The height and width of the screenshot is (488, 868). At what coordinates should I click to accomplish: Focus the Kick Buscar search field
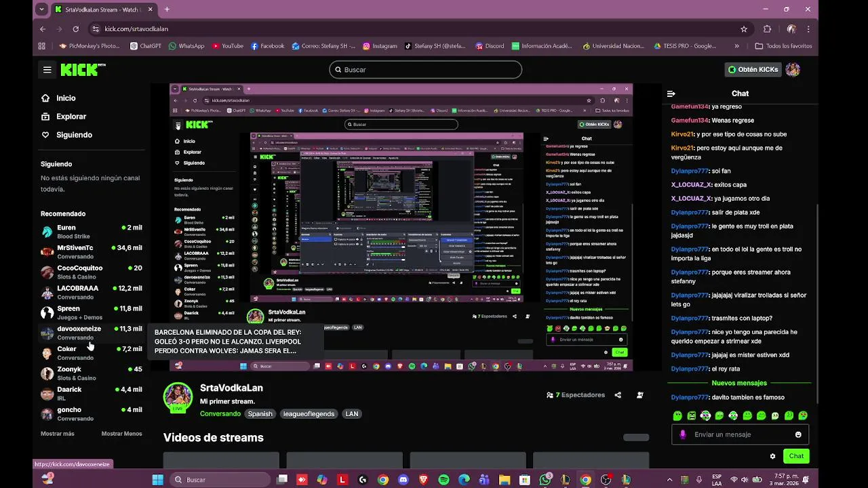(425, 70)
